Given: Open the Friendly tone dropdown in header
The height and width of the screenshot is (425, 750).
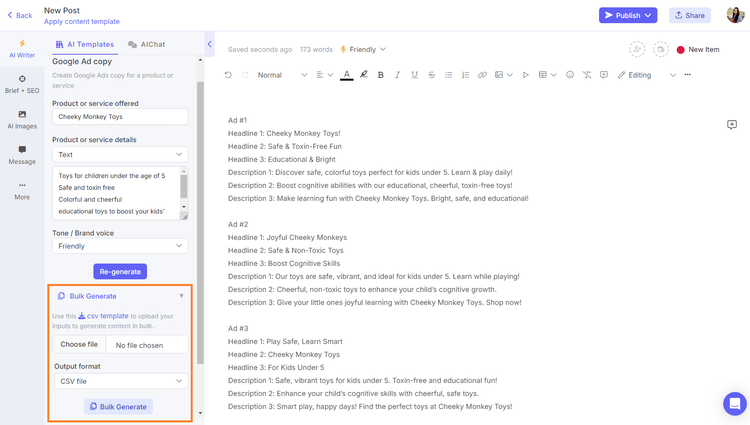Looking at the screenshot, I should click(363, 49).
